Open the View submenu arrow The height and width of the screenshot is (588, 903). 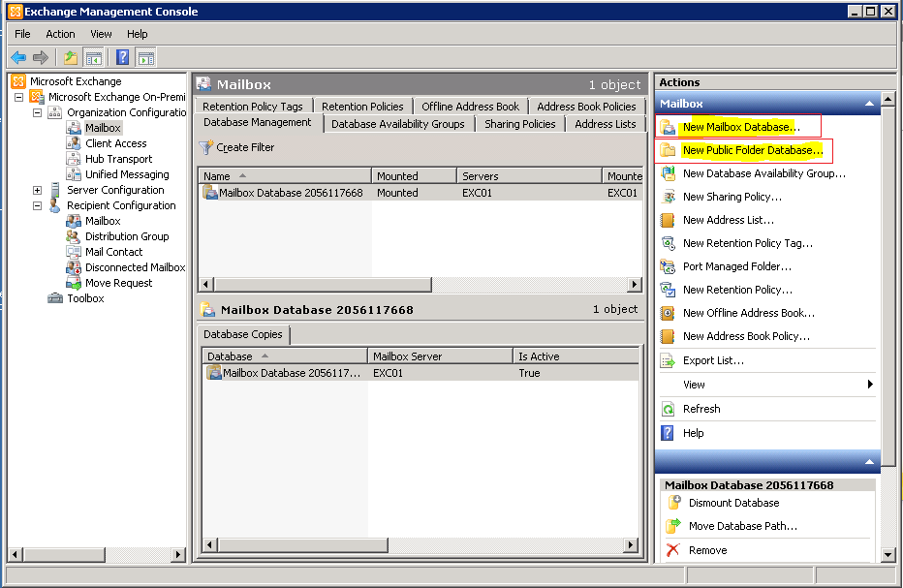click(x=870, y=385)
